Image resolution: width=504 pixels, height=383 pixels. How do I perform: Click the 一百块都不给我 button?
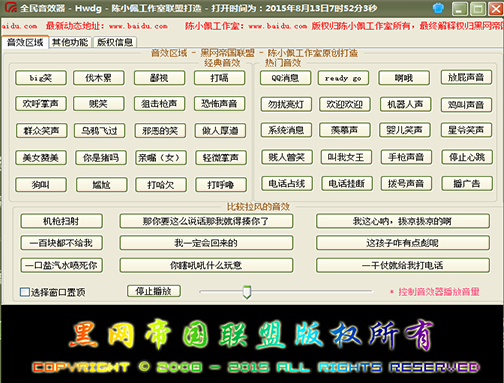point(61,243)
